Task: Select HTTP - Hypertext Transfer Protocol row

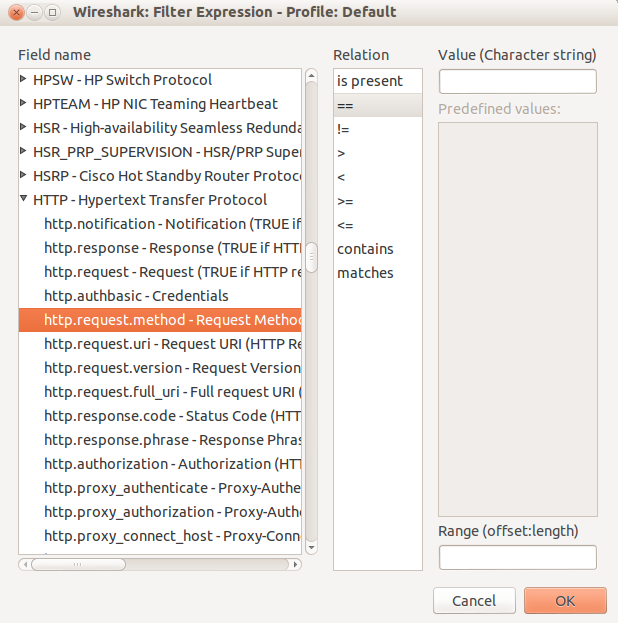Action: (160, 200)
